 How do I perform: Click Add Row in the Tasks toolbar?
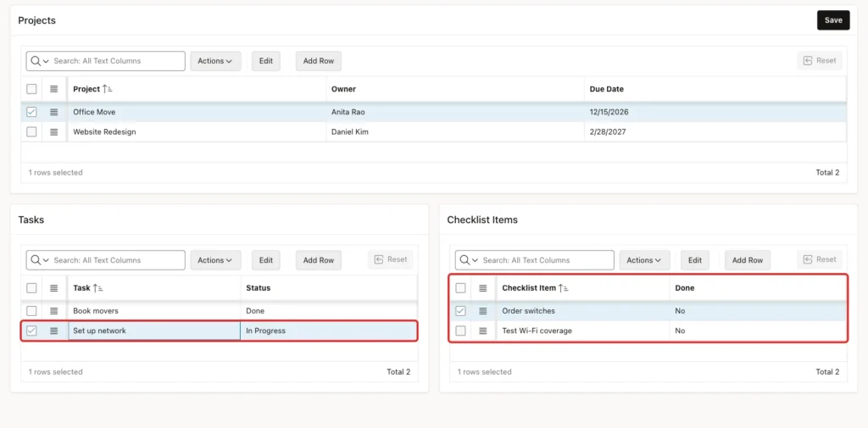click(319, 260)
